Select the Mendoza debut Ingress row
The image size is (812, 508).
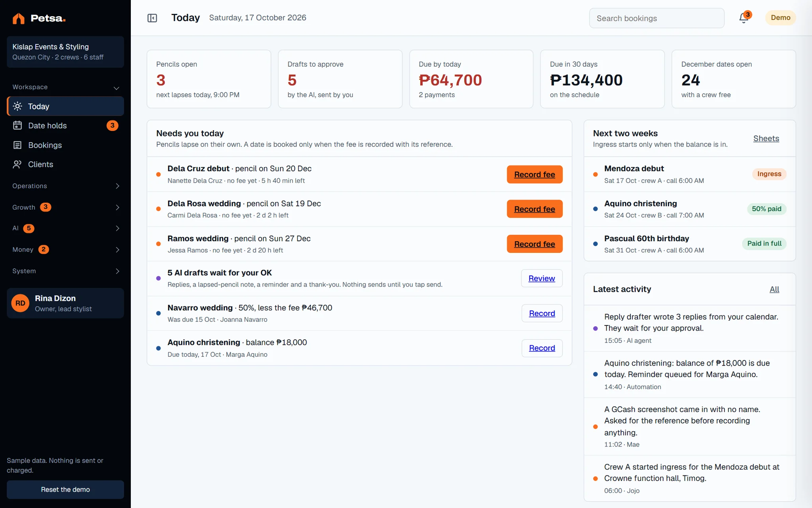689,174
